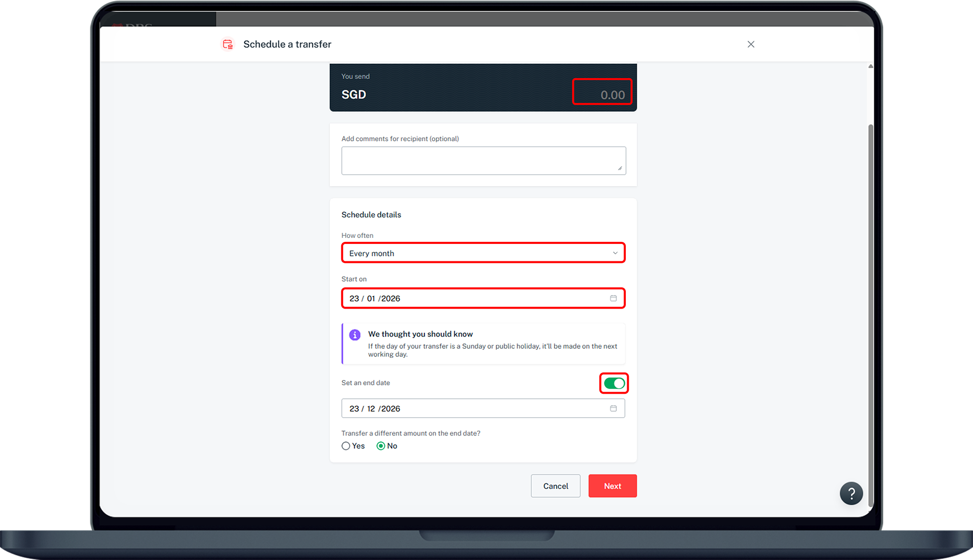Click the 'We thought you should know' heading
This screenshot has width=973, height=560.
pos(420,334)
